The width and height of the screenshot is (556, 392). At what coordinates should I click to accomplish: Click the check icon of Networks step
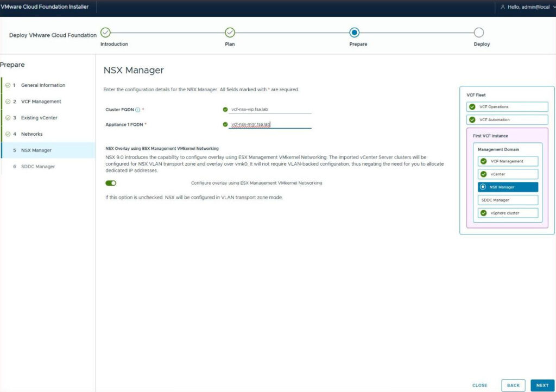(x=8, y=134)
